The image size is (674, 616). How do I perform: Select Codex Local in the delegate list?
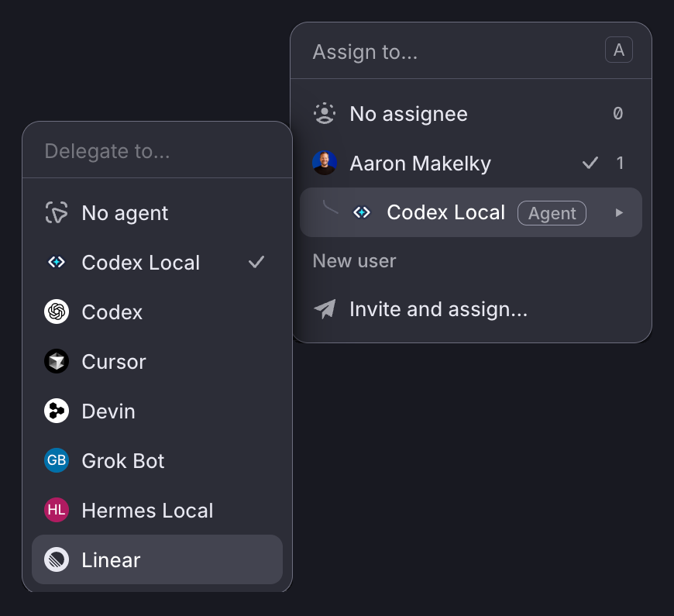pyautogui.click(x=157, y=262)
